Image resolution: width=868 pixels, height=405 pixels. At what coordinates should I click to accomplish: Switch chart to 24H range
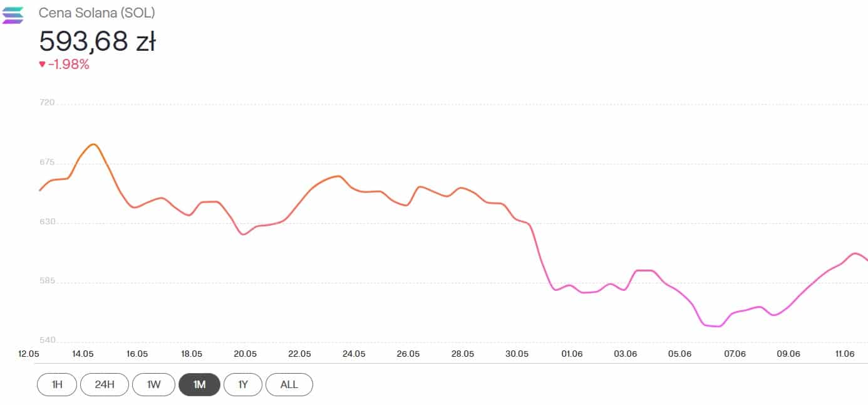104,384
